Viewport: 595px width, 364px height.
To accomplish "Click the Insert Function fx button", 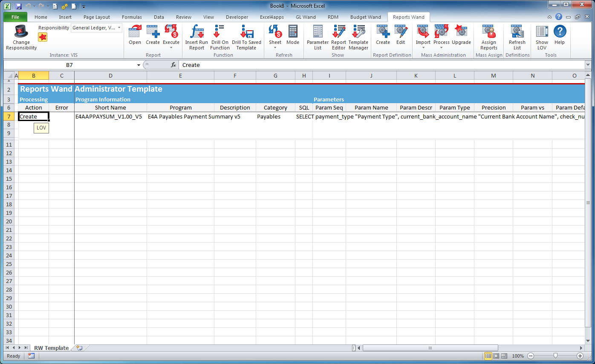I will point(173,65).
